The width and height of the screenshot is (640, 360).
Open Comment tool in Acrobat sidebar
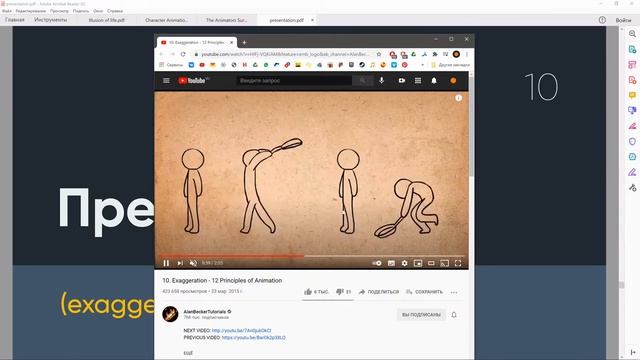coord(632,95)
